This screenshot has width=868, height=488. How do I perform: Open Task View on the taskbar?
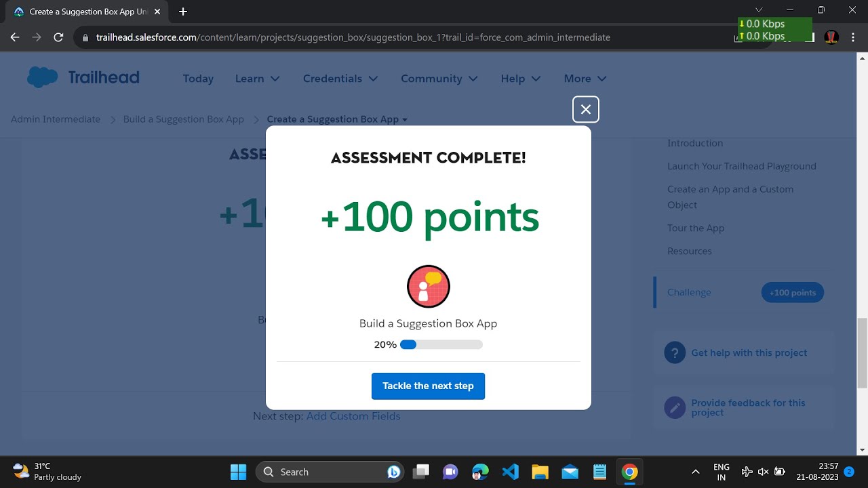point(421,472)
